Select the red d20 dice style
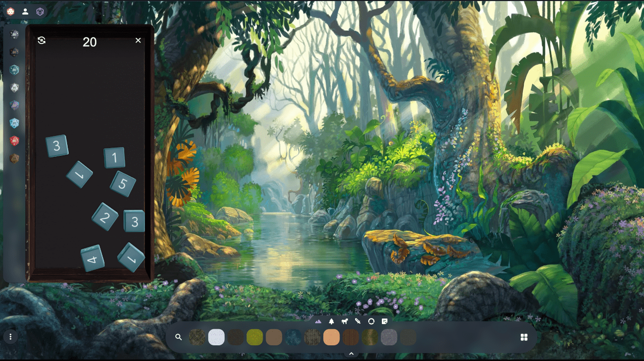 click(15, 141)
